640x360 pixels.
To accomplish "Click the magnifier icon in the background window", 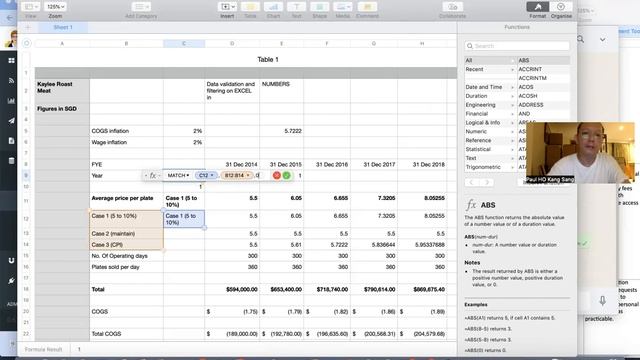I will 580,39.
